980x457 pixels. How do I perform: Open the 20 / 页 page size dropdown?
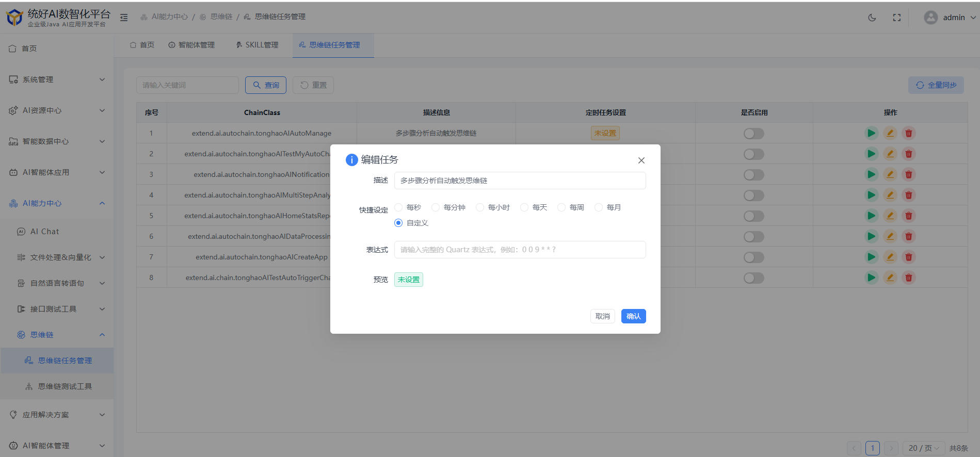[924, 448]
